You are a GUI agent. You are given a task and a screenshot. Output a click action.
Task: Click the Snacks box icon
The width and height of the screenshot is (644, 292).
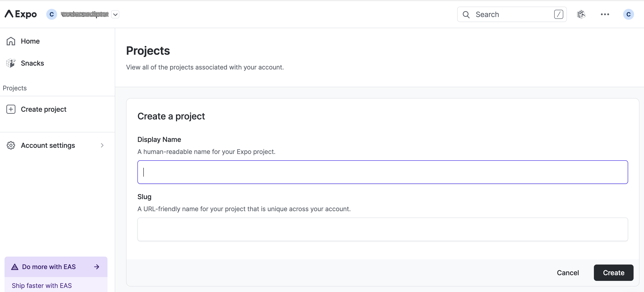tap(11, 63)
